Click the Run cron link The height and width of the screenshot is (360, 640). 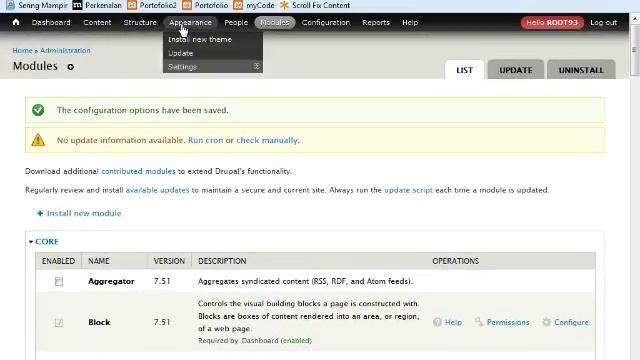(x=205, y=140)
